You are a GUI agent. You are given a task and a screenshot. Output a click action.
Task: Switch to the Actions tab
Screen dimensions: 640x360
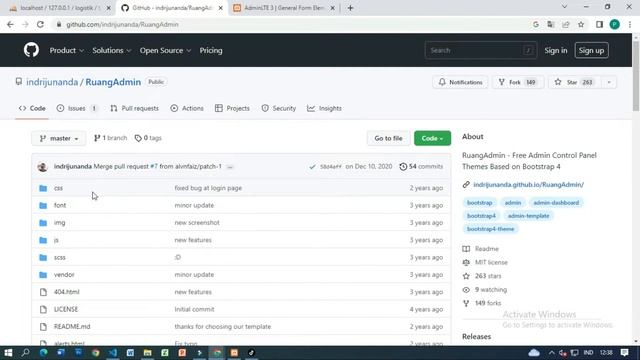click(x=187, y=109)
